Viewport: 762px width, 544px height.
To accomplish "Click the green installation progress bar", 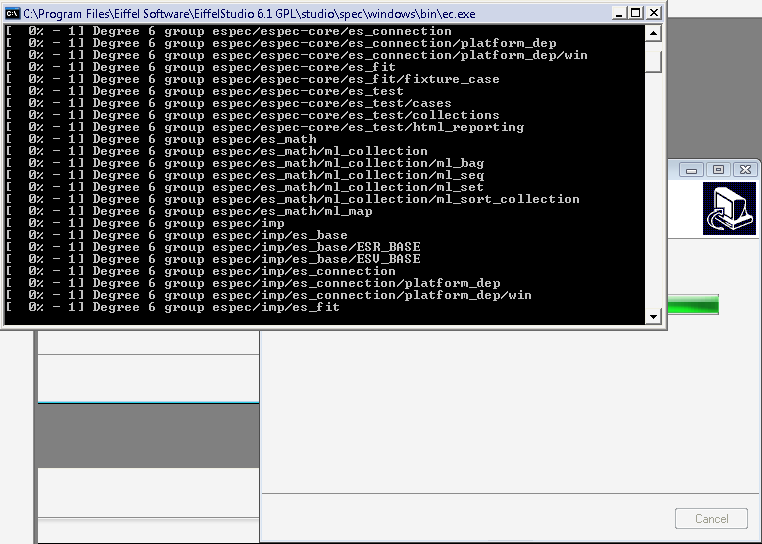I will 693,305.
